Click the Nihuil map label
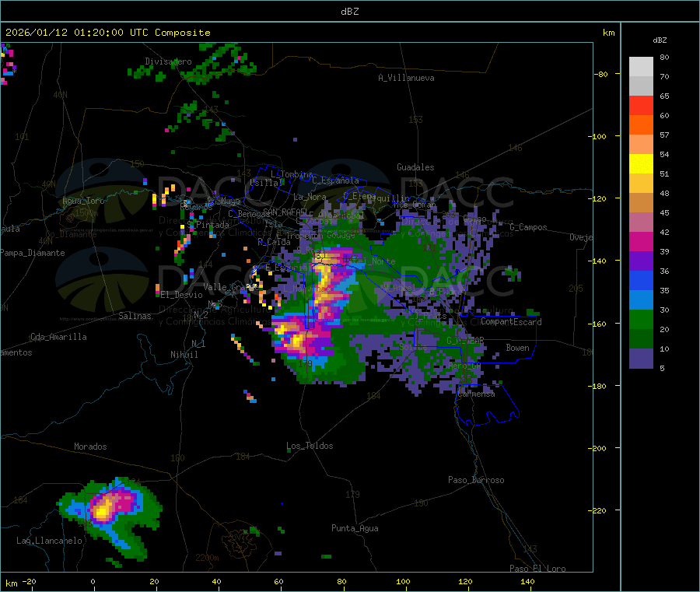The height and width of the screenshot is (592, 700). pos(184,355)
